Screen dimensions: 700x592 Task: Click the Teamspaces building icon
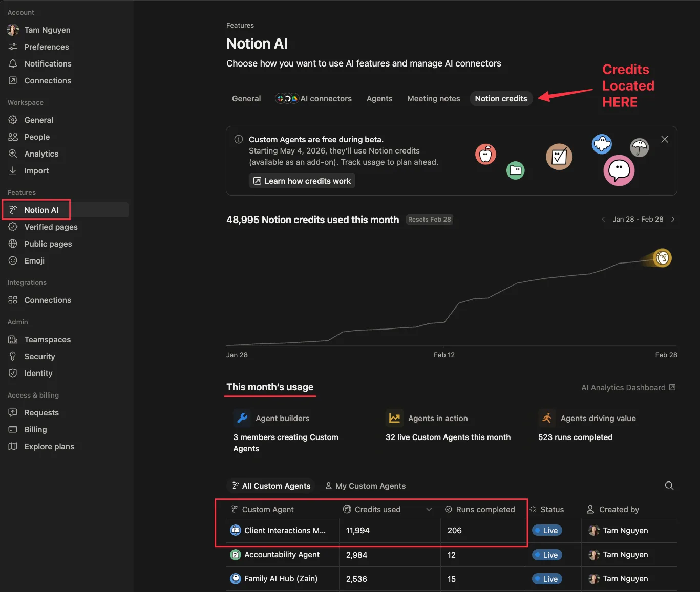(x=13, y=339)
